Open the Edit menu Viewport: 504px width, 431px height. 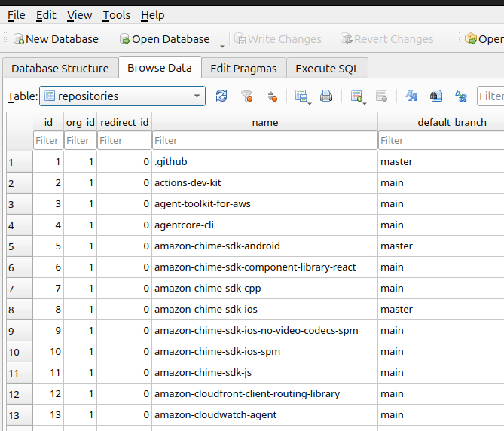[x=46, y=15]
